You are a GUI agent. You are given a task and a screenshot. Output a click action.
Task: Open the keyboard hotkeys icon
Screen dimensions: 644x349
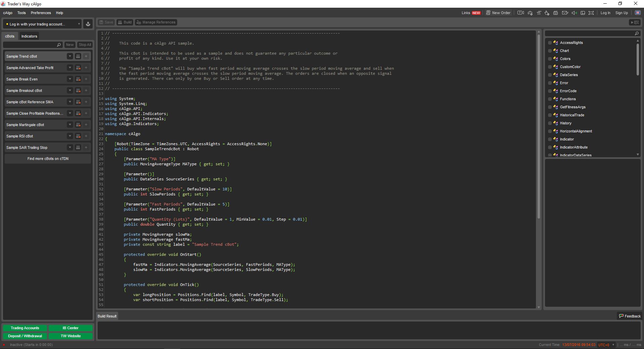(x=556, y=13)
